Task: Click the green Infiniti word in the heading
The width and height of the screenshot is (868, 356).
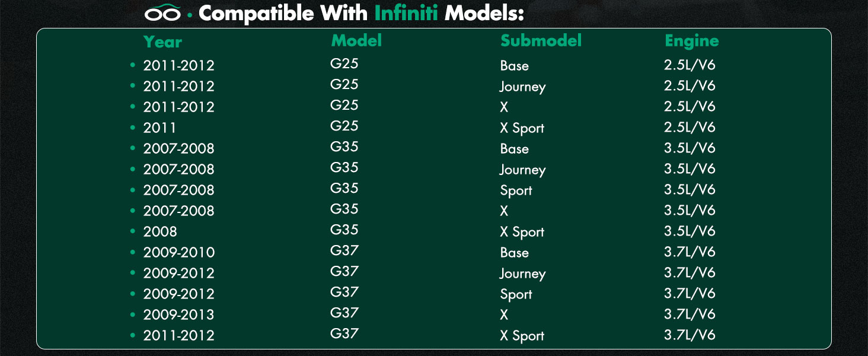Action: (406, 13)
